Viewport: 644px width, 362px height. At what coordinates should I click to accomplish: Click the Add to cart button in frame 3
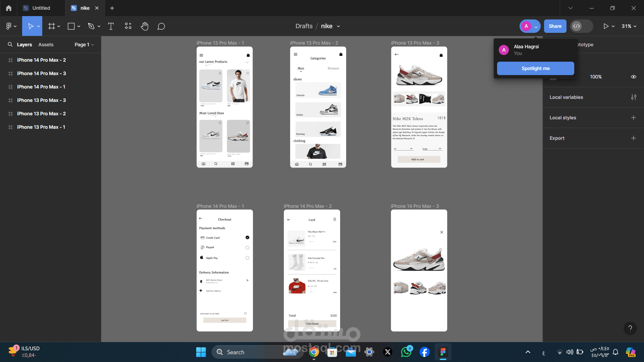[x=419, y=160]
